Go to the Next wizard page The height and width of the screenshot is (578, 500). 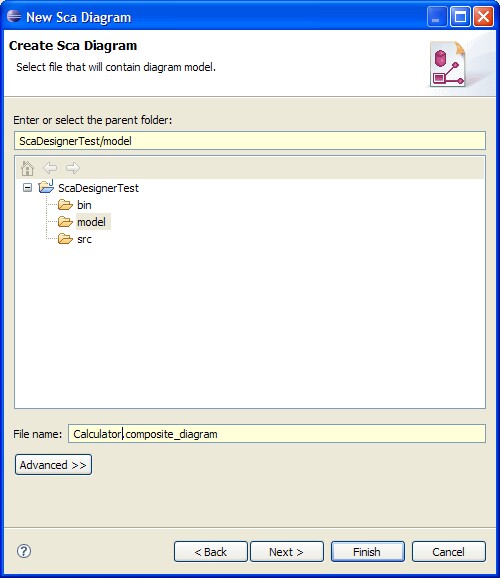[x=287, y=552]
